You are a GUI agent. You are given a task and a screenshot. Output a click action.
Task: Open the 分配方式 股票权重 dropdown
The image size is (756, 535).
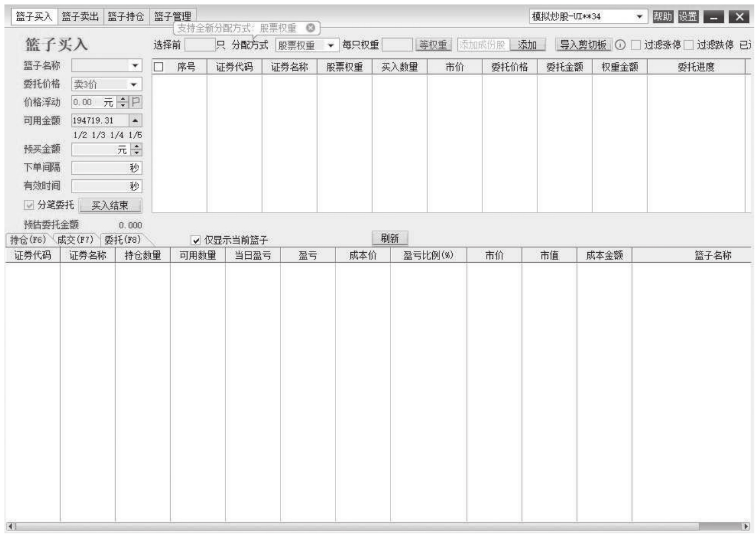click(x=331, y=45)
